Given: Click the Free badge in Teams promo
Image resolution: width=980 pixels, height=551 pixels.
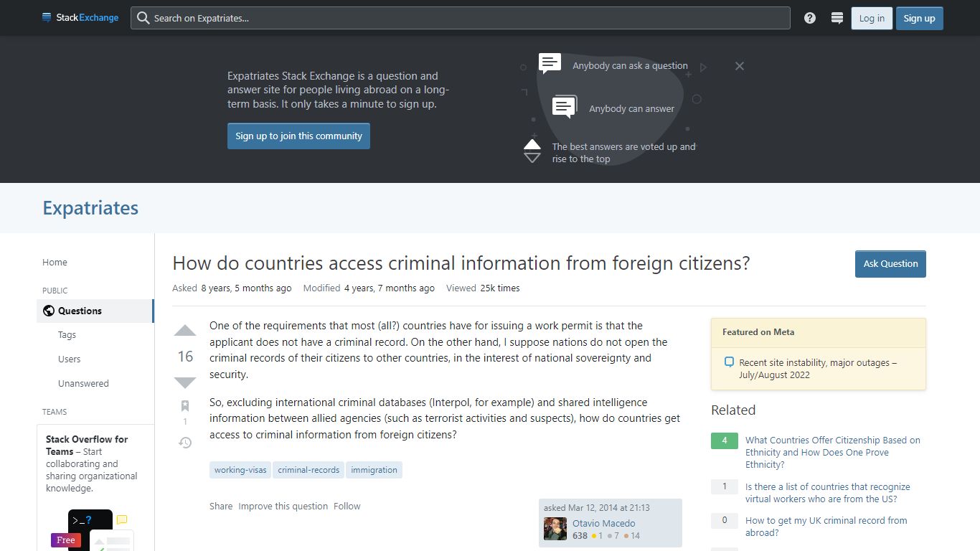Looking at the screenshot, I should click(65, 540).
